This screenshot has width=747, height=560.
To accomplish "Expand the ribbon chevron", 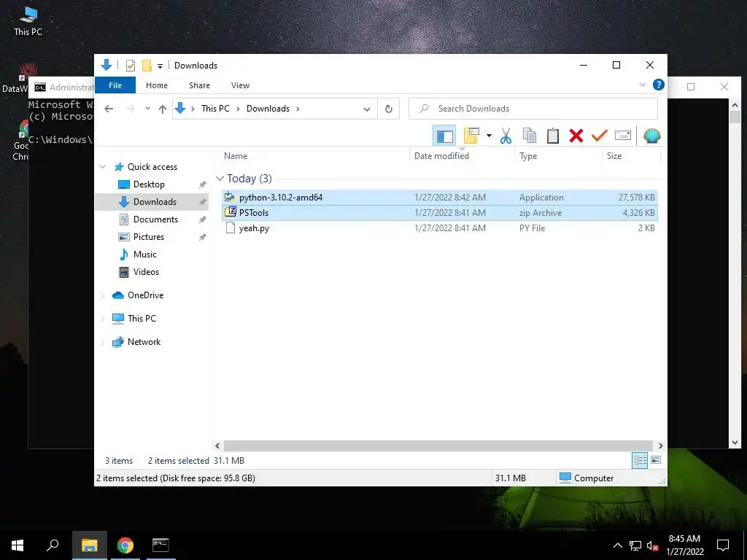I will (x=642, y=85).
